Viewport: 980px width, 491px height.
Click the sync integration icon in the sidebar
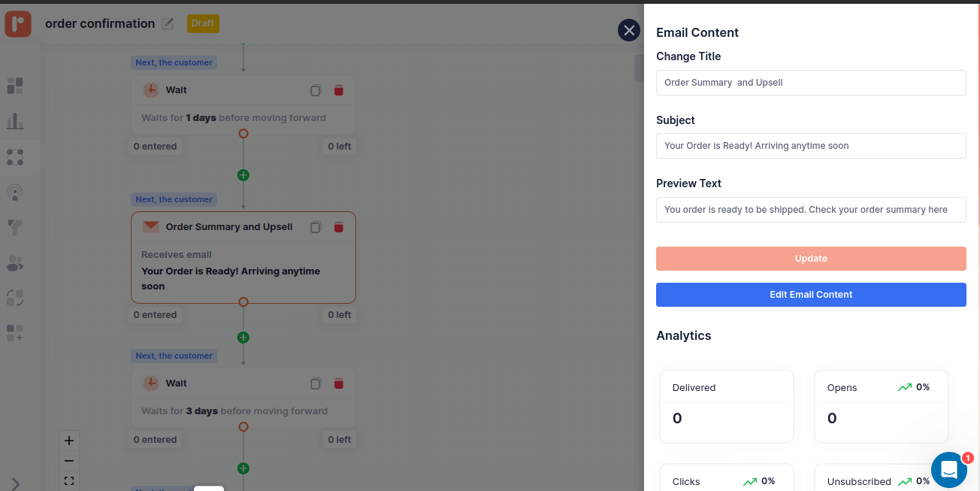[x=15, y=298]
